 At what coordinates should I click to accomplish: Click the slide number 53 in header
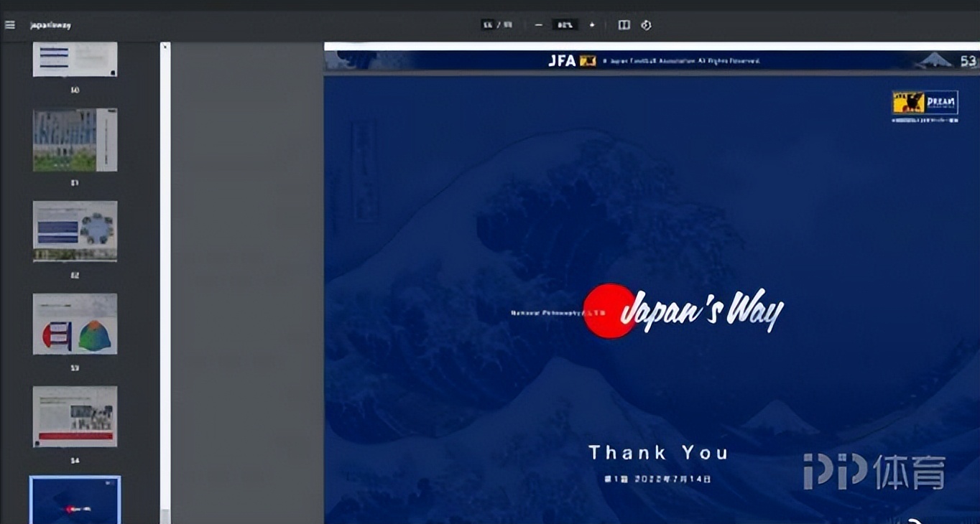tap(967, 61)
